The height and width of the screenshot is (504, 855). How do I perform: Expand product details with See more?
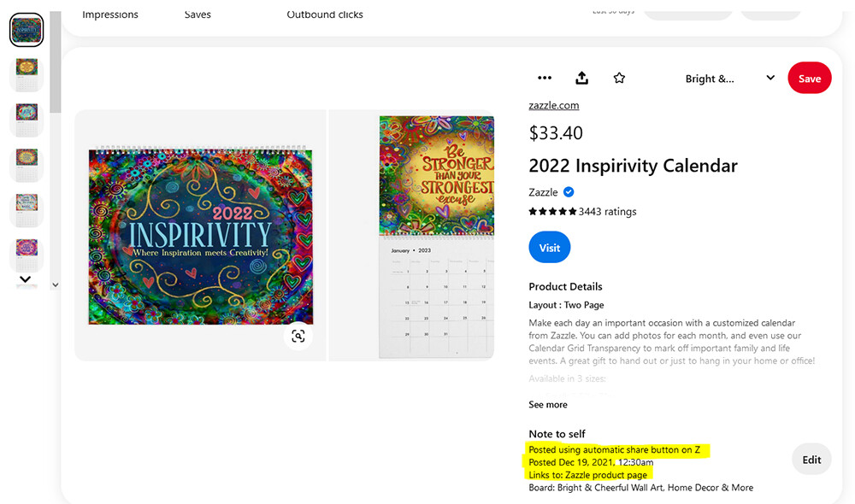pyautogui.click(x=547, y=404)
